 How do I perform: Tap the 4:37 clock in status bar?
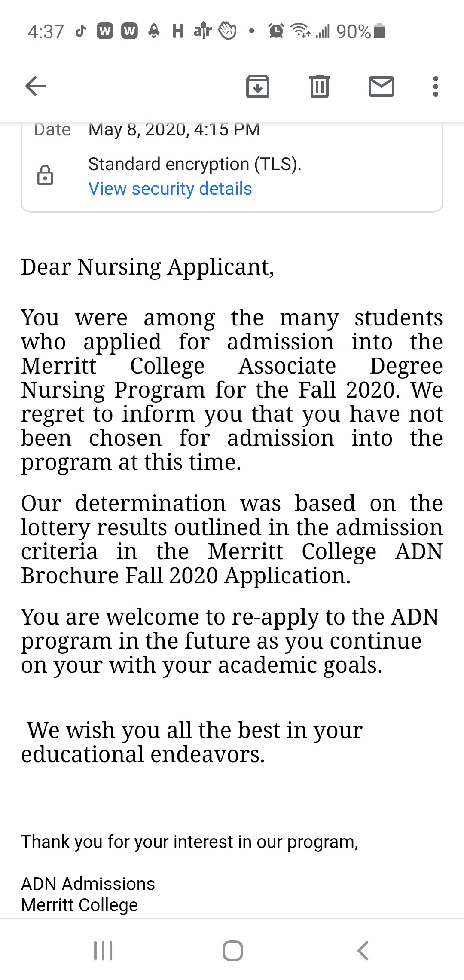point(46,31)
